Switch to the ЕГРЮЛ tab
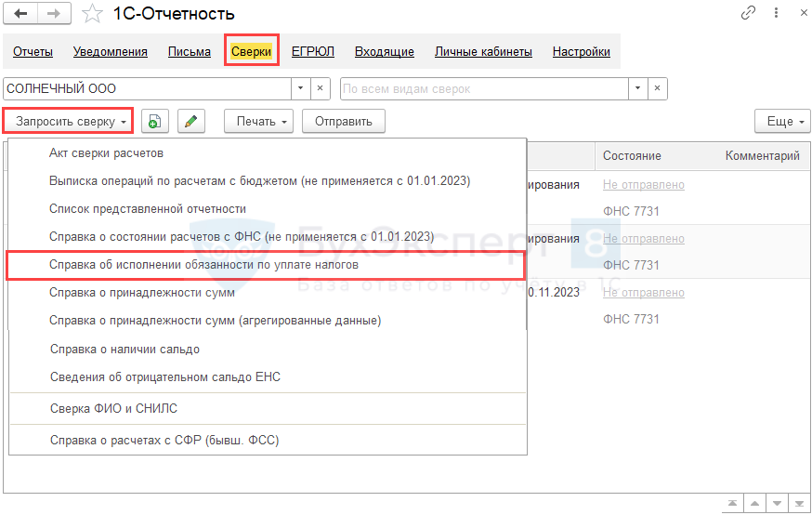 click(x=312, y=51)
